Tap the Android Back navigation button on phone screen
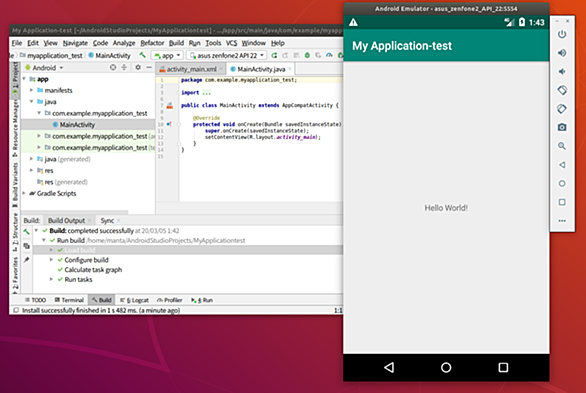The image size is (586, 393). coord(389,368)
